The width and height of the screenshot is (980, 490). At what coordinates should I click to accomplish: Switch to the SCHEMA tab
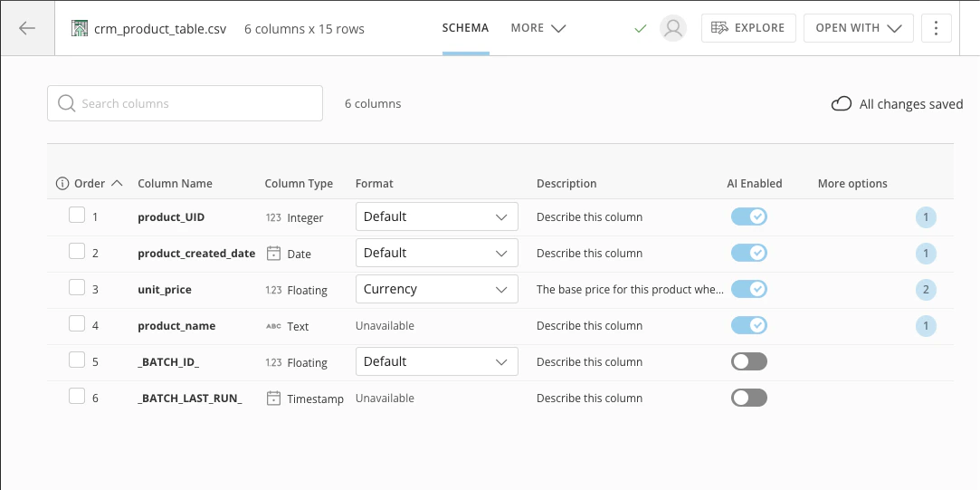pyautogui.click(x=465, y=28)
